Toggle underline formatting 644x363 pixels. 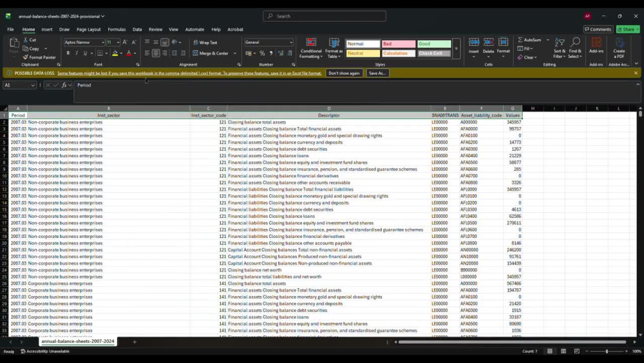(85, 53)
